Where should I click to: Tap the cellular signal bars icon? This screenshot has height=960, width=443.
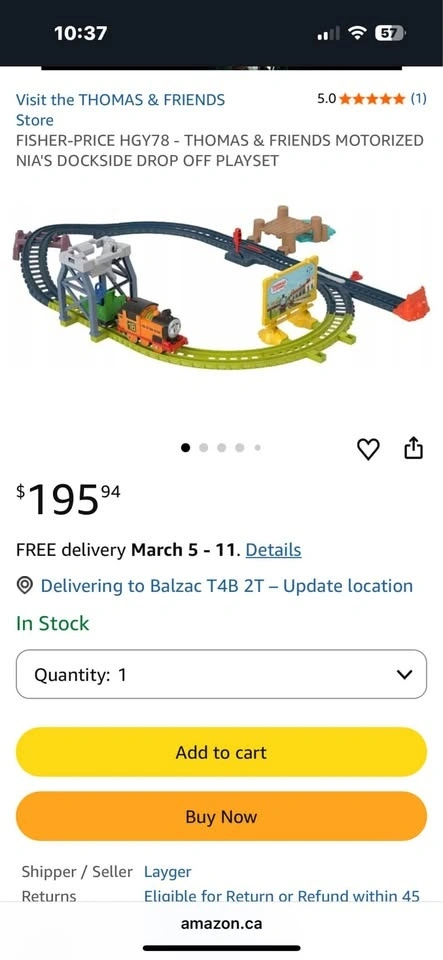329,35
